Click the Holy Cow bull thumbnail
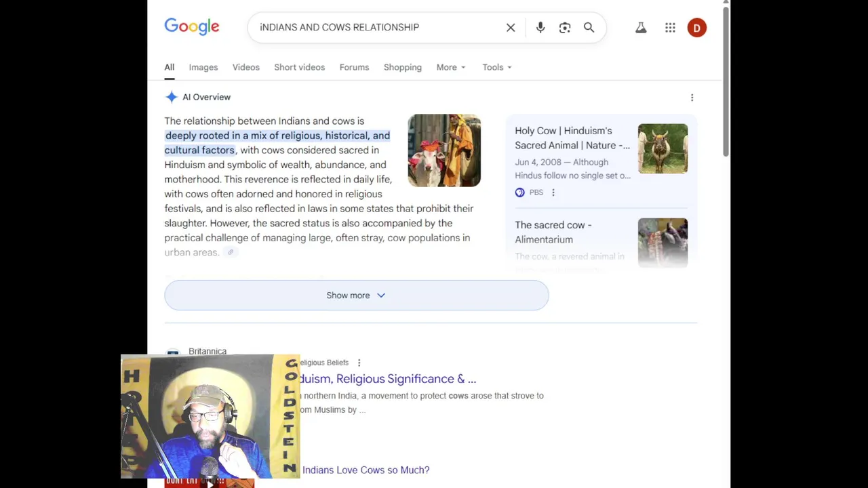868x488 pixels. tap(663, 148)
